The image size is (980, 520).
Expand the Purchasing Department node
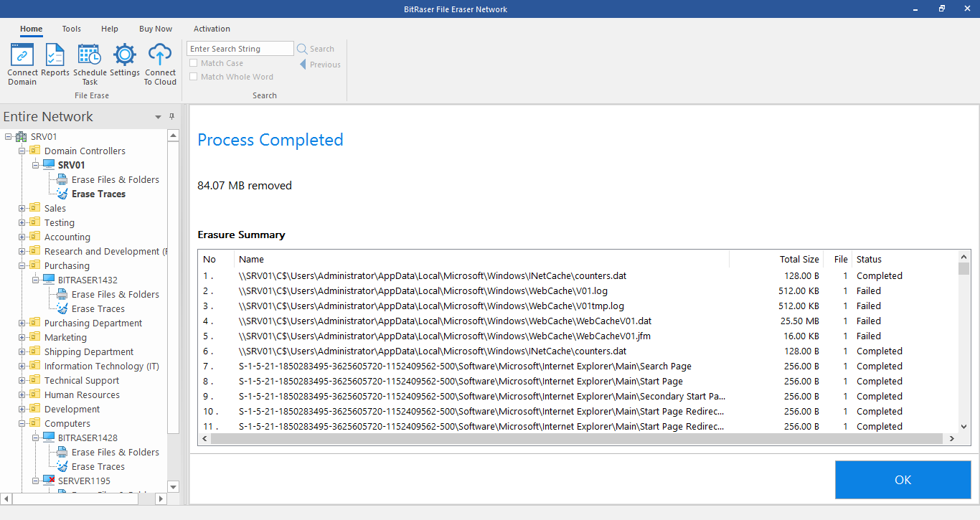click(x=22, y=323)
